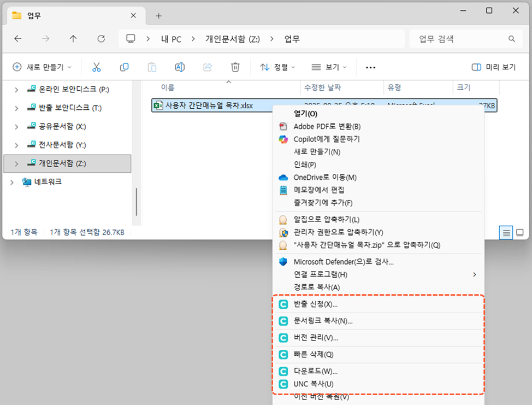
Task: Open the 정렬 sort dropdown
Action: 277,67
